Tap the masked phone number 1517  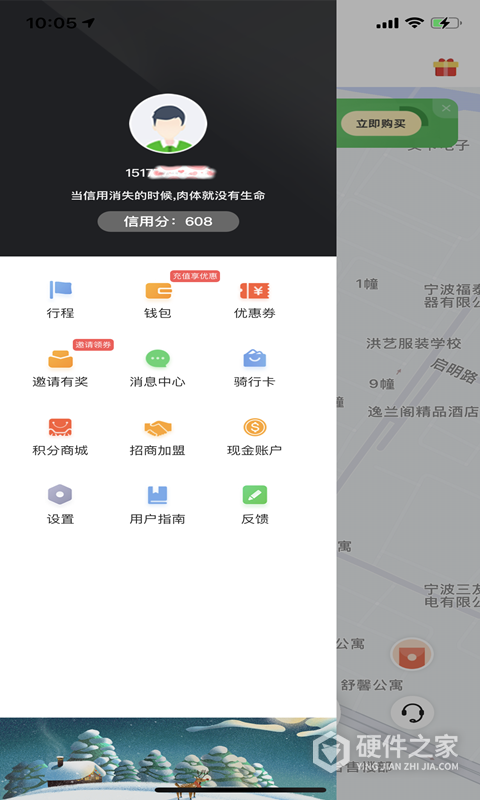pos(170,173)
